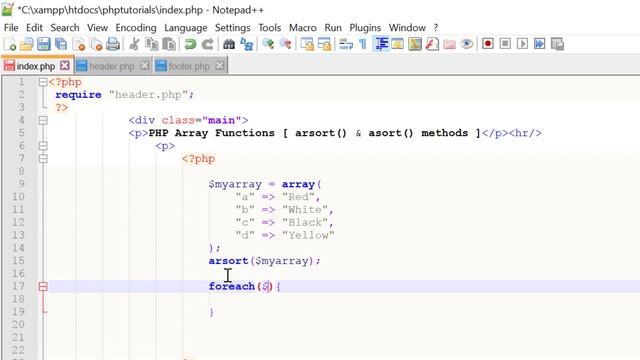The image size is (640, 360).
Task: Collapse the foreach fold at line 17
Action: 43,287
